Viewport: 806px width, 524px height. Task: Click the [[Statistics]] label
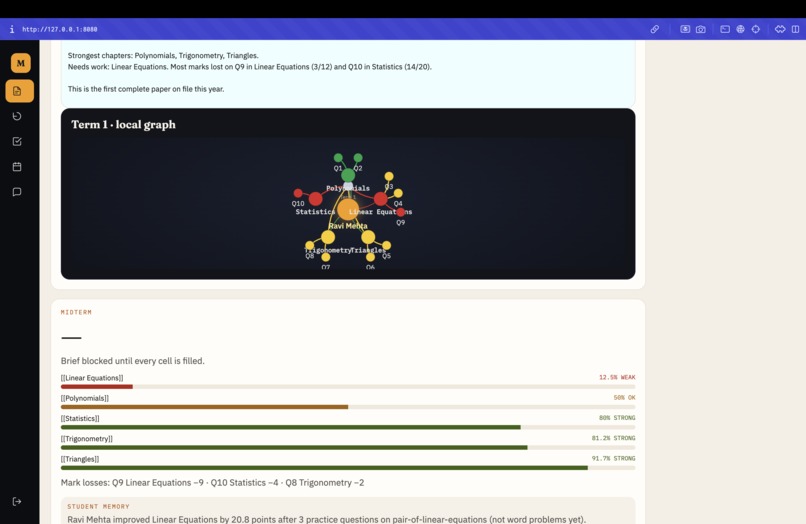(80, 419)
